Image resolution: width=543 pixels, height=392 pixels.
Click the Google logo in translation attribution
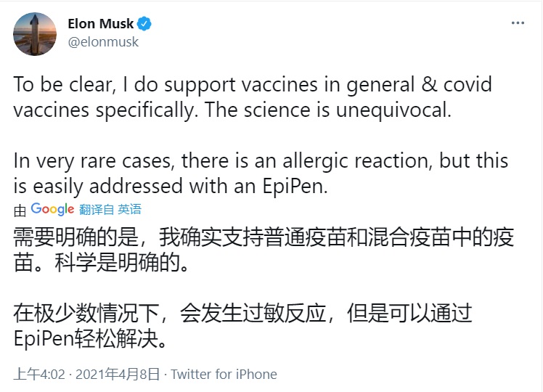click(x=52, y=210)
